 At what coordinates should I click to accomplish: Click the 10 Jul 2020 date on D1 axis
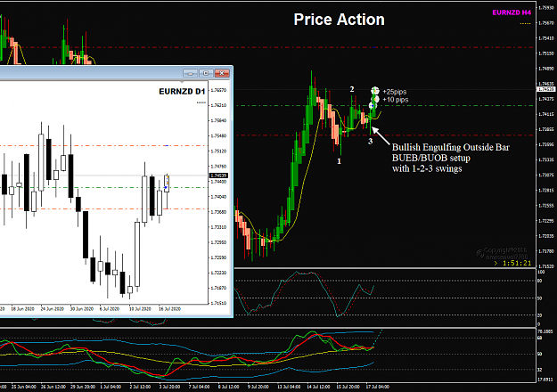click(140, 309)
